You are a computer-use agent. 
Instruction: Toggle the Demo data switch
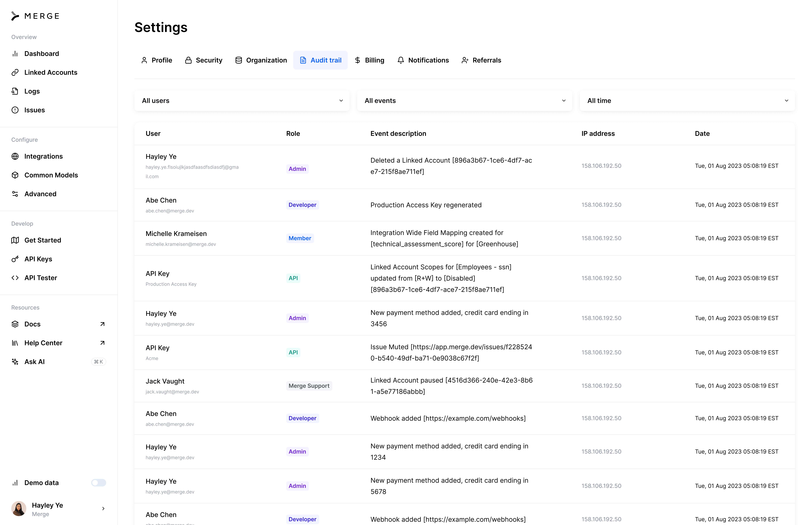tap(98, 483)
